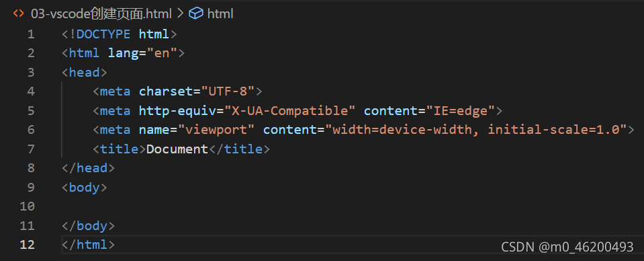The height and width of the screenshot is (261, 644).
Task: Click the HTML file icon in breadcrumb
Action: pyautogui.click(x=19, y=13)
